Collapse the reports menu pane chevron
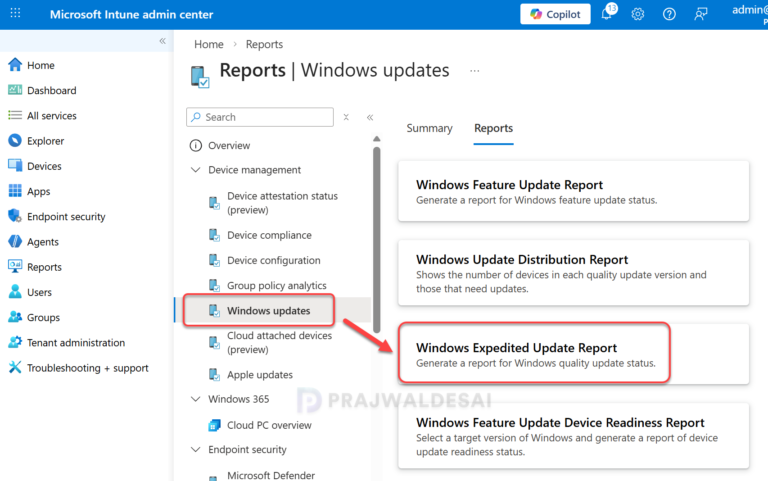 370,117
